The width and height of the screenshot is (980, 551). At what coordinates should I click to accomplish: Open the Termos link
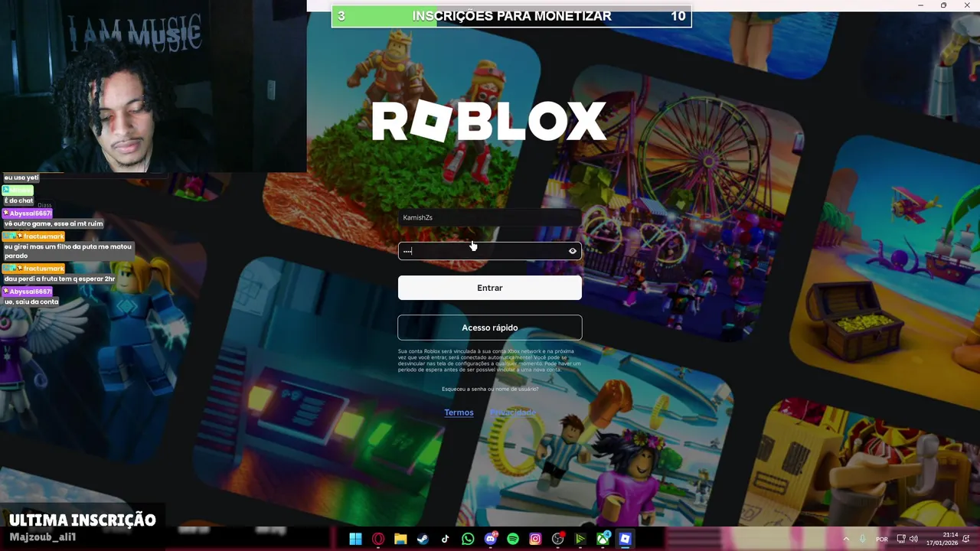[459, 412]
